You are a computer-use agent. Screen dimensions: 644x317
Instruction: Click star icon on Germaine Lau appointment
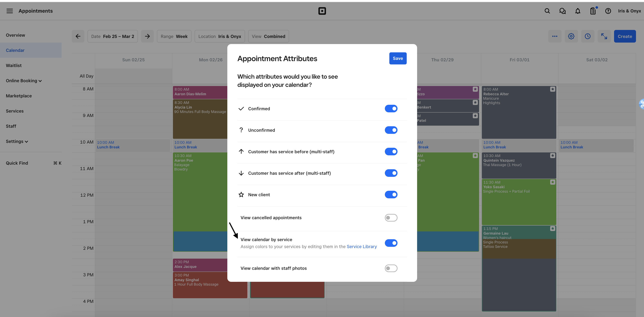tap(552, 228)
